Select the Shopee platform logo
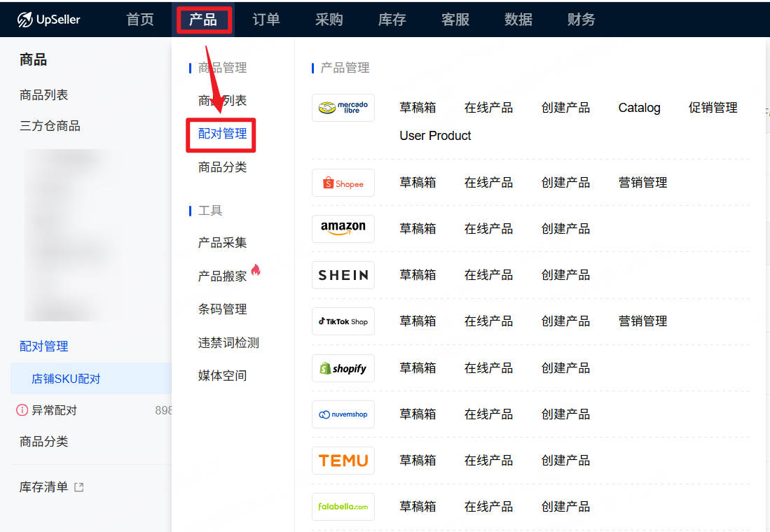Viewport: 770px width, 532px height. tap(343, 183)
